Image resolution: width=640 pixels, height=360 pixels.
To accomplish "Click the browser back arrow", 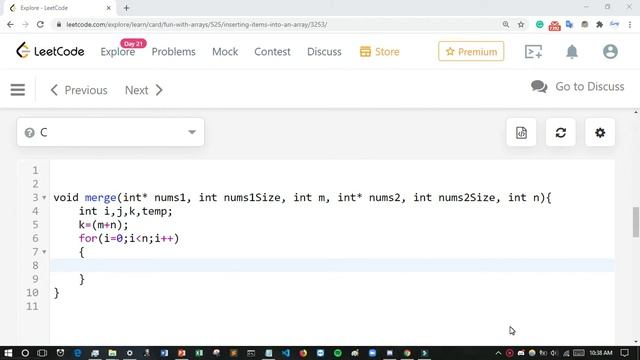I will [10, 24].
